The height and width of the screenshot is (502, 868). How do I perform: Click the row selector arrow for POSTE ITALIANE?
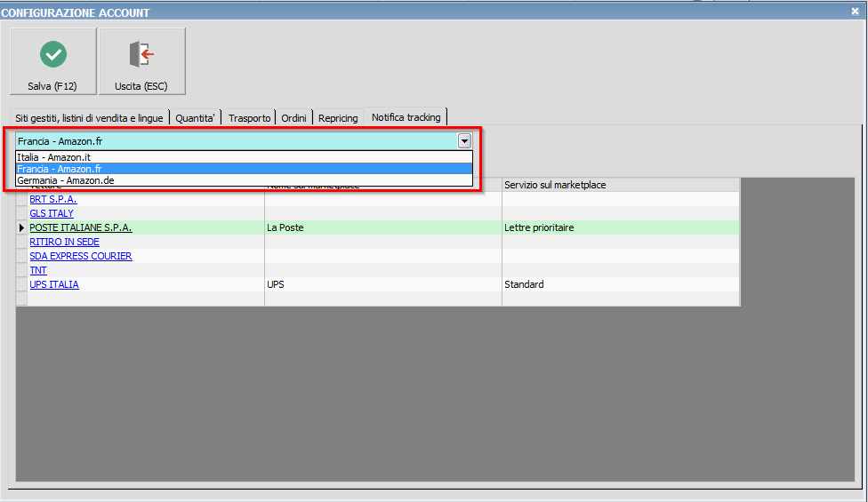(x=21, y=227)
